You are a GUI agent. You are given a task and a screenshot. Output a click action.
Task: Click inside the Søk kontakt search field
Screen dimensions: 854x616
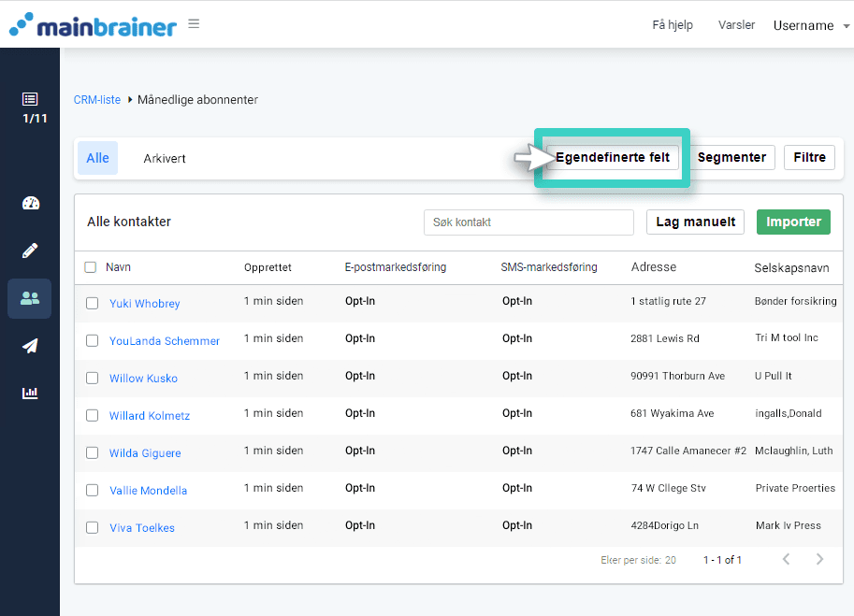point(528,222)
